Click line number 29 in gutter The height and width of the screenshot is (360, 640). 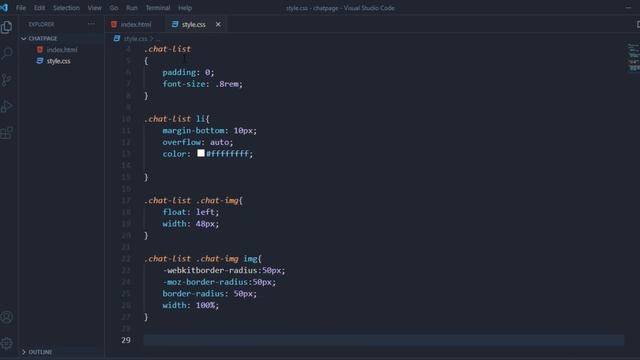(126, 340)
